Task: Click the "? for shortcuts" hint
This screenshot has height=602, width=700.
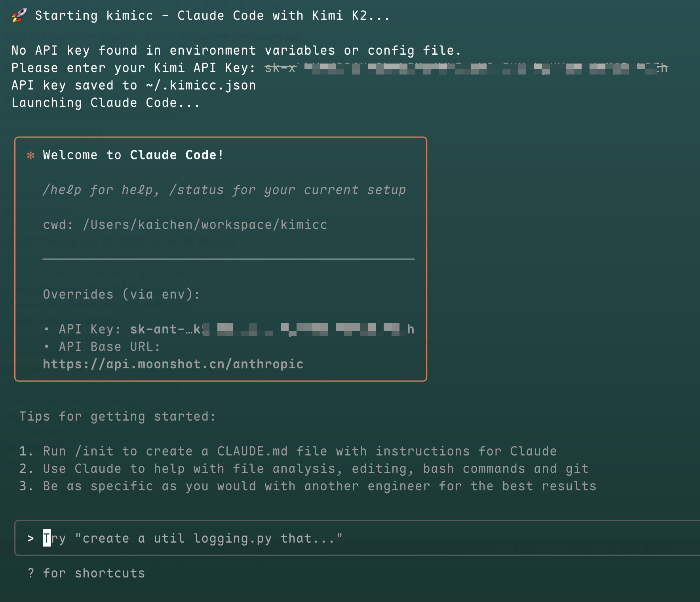Action: (x=86, y=573)
